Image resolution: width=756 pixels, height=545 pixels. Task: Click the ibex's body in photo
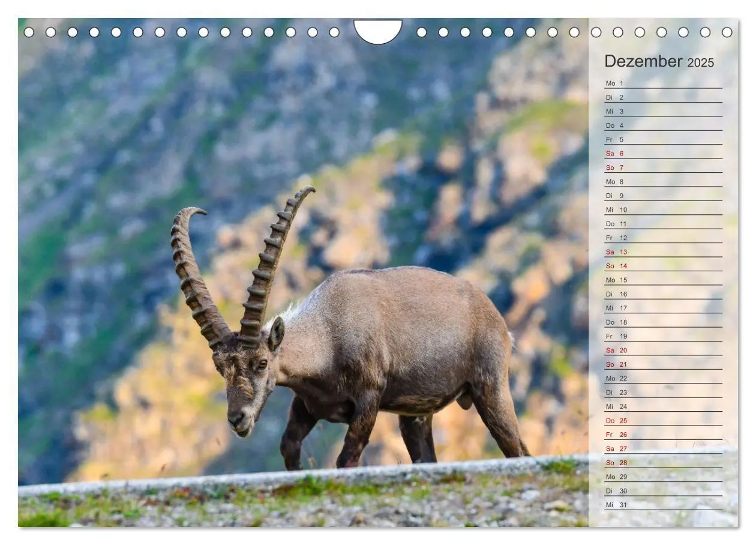[390, 342]
